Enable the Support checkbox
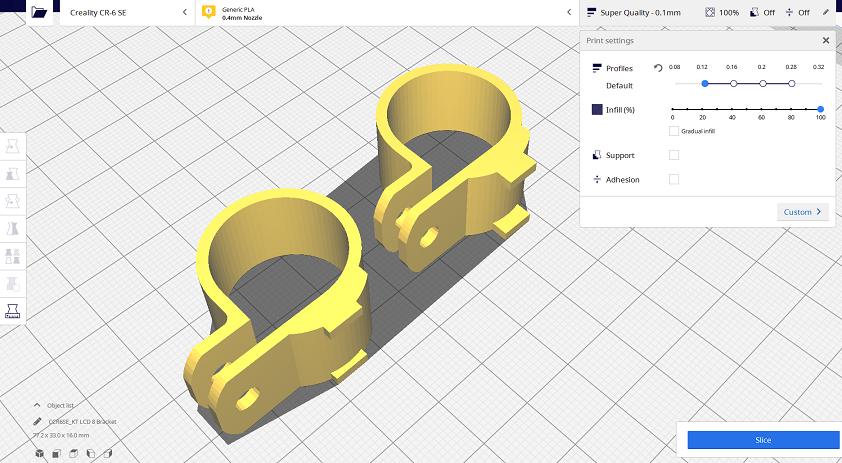The image size is (842, 463). point(673,155)
